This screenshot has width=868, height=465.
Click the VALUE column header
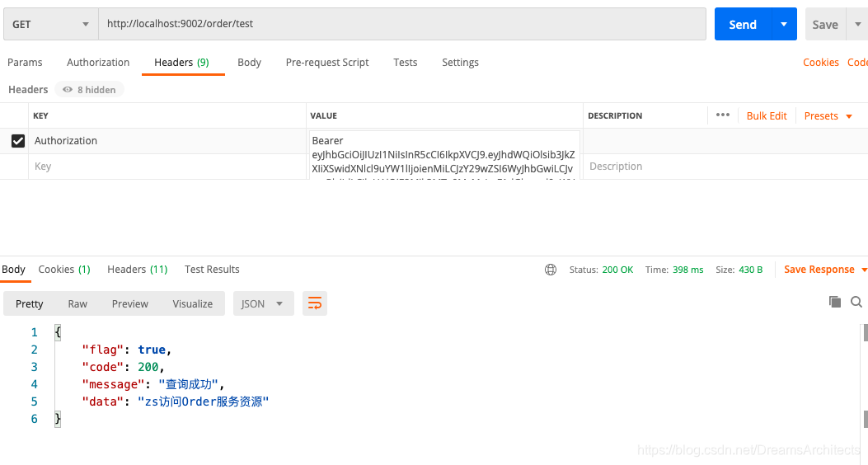tap(323, 115)
